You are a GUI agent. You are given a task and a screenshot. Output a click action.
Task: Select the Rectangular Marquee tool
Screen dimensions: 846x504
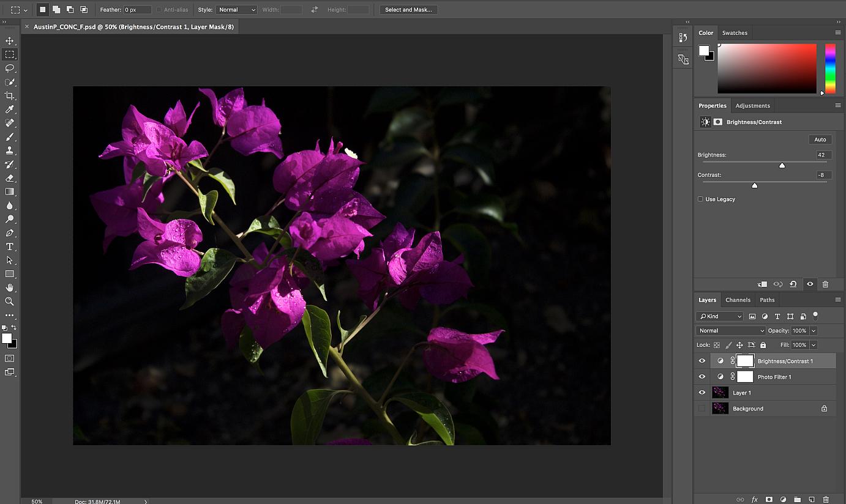[10, 54]
